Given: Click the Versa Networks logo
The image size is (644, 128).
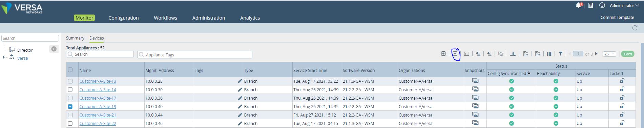Looking at the screenshot, I should tap(22, 8).
